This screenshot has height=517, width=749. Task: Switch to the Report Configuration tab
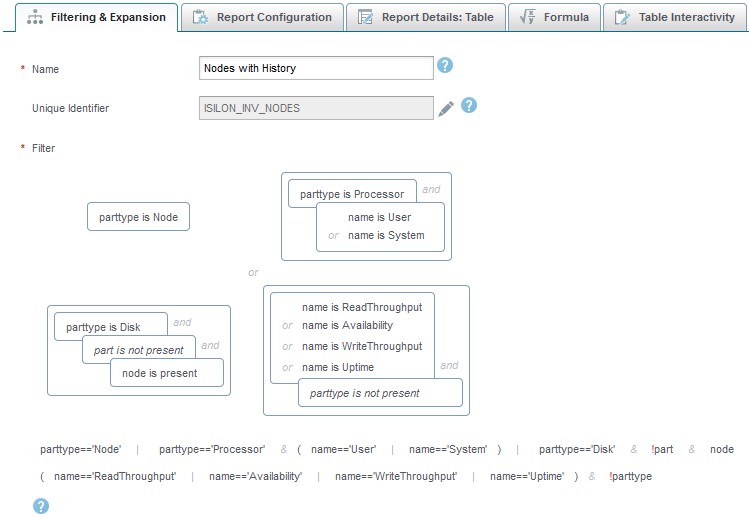point(262,17)
